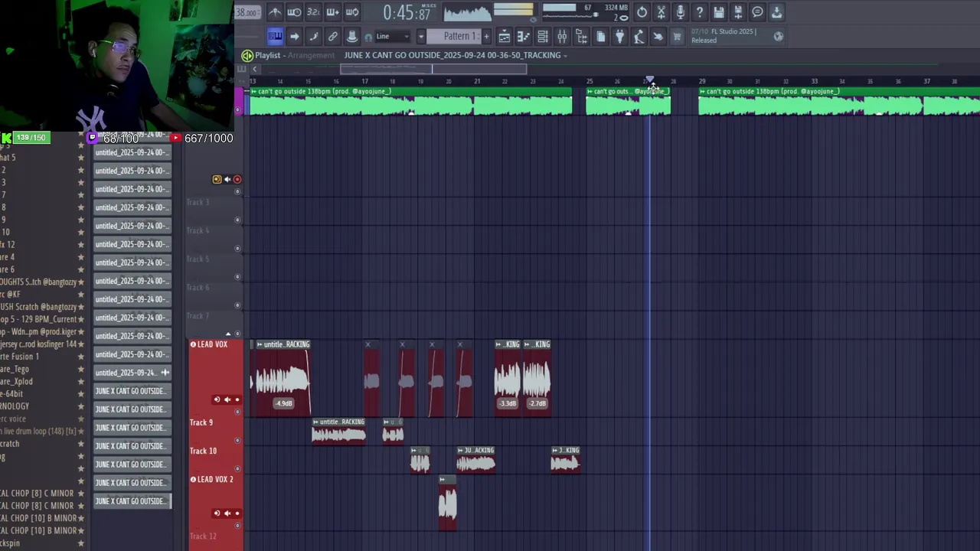Add a new pattern with plus button
The height and width of the screenshot is (551, 980).
coord(485,36)
